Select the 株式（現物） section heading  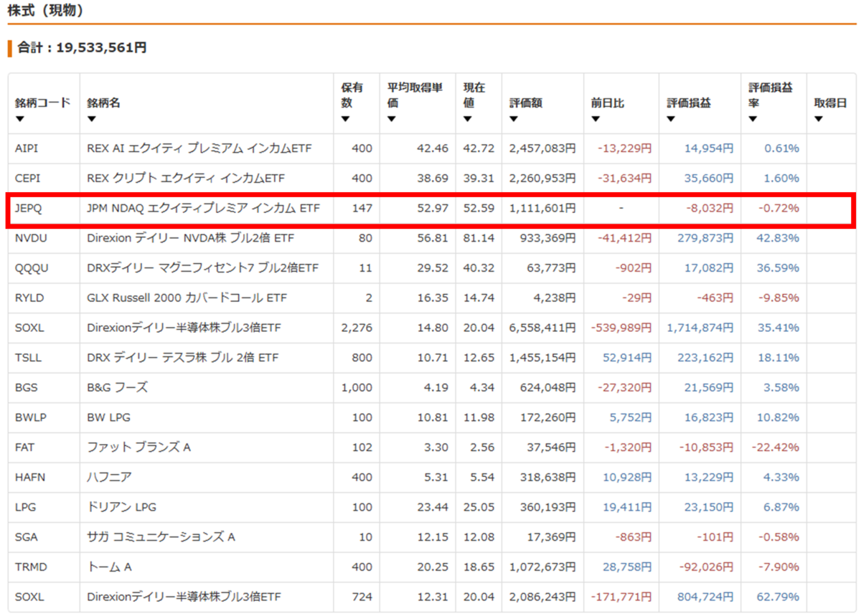(45, 11)
